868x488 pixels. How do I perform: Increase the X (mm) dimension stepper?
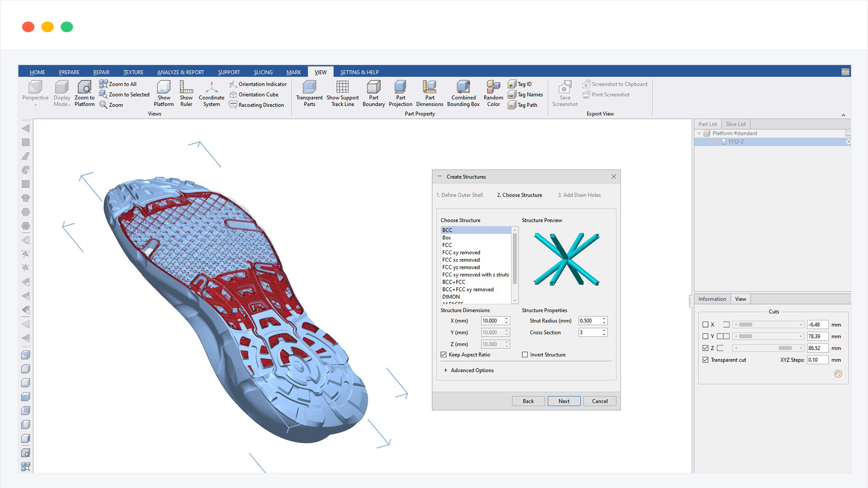pos(507,319)
